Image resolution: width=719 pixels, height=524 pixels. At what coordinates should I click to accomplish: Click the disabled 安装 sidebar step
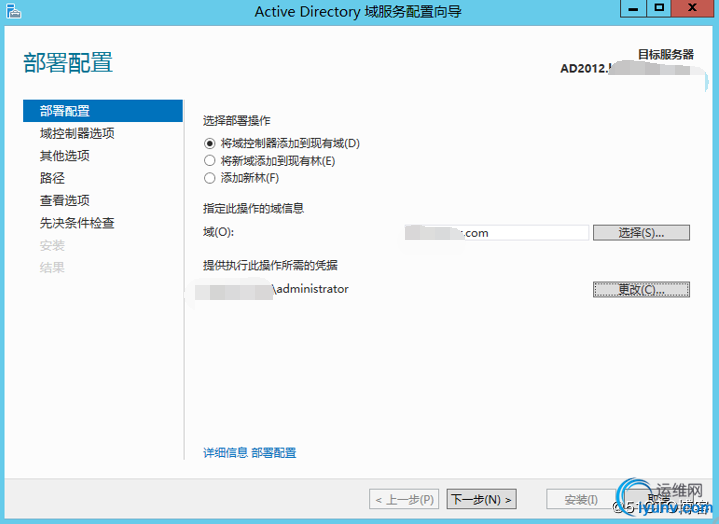52,245
